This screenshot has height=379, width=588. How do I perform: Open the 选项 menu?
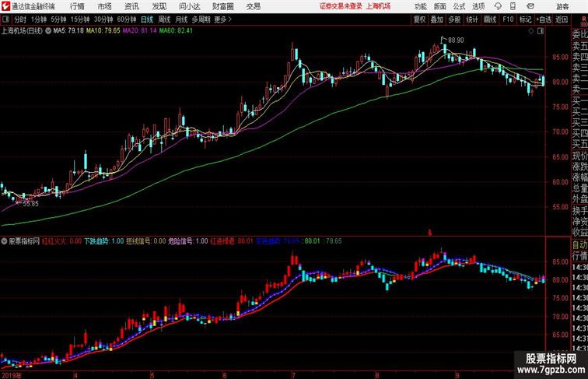(x=478, y=6)
